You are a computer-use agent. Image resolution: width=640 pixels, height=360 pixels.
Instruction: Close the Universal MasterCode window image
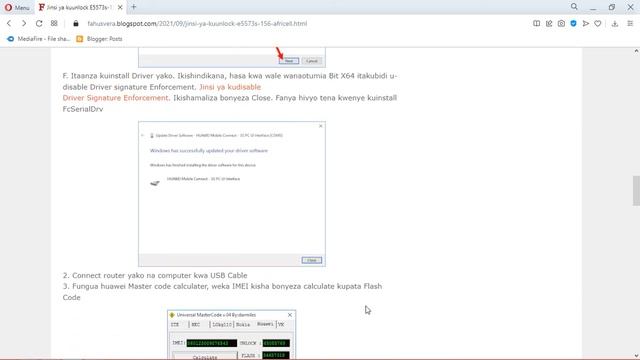[x=290, y=315]
